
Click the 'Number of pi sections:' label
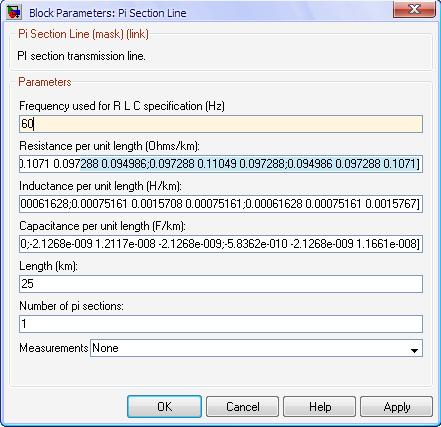(x=71, y=306)
